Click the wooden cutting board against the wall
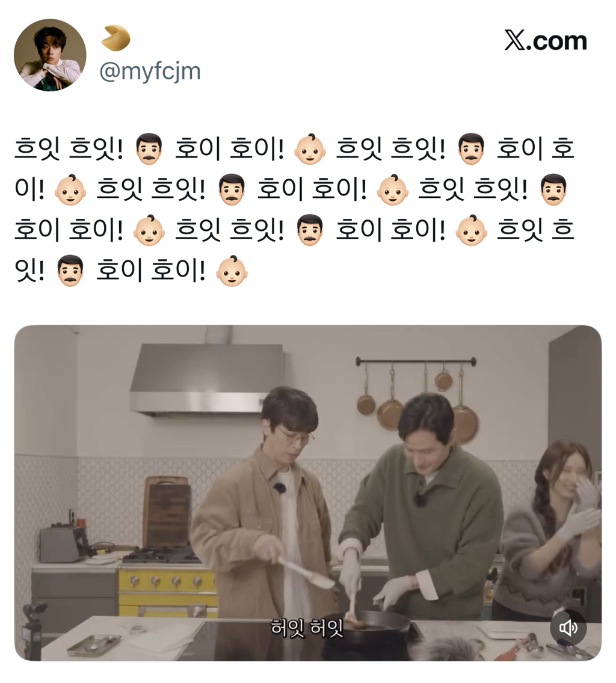This screenshot has height=683, width=616. (168, 513)
